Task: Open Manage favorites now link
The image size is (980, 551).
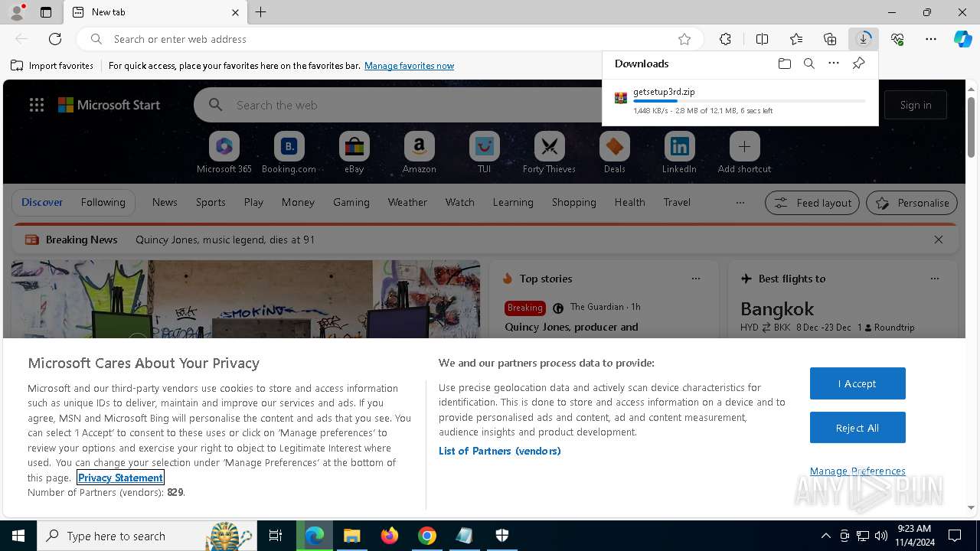Action: pyautogui.click(x=409, y=66)
